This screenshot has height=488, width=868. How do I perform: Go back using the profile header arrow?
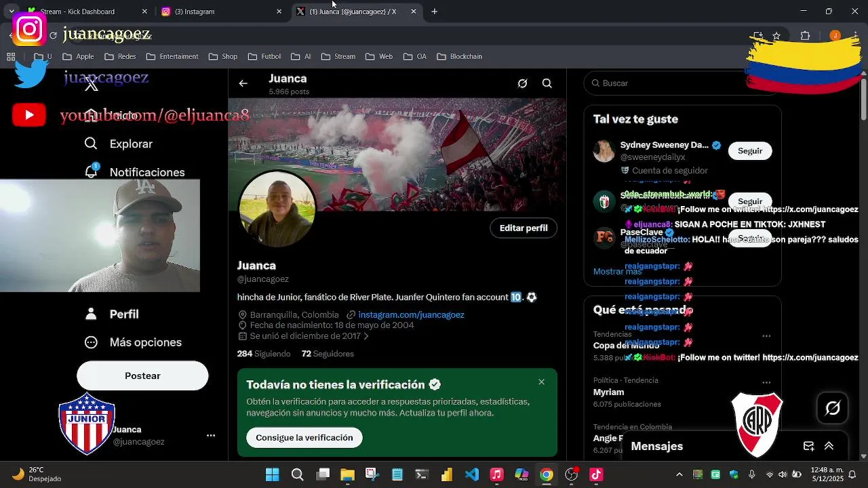point(243,83)
